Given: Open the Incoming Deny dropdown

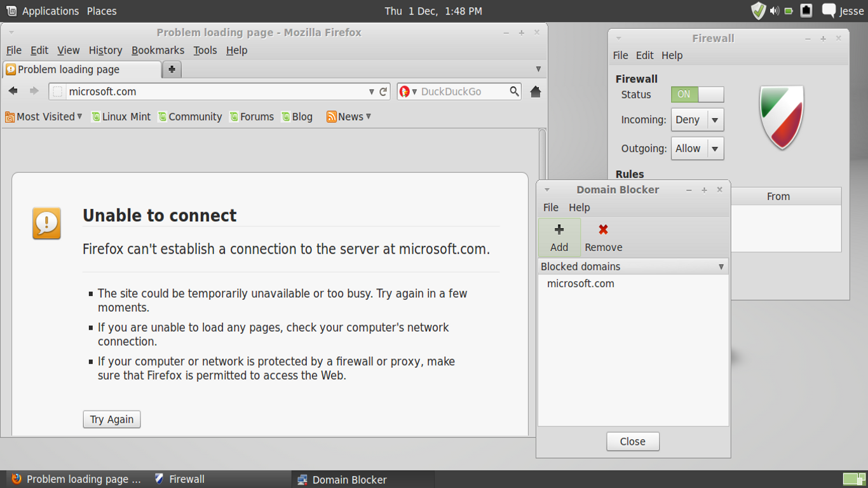Looking at the screenshot, I should pyautogui.click(x=697, y=119).
